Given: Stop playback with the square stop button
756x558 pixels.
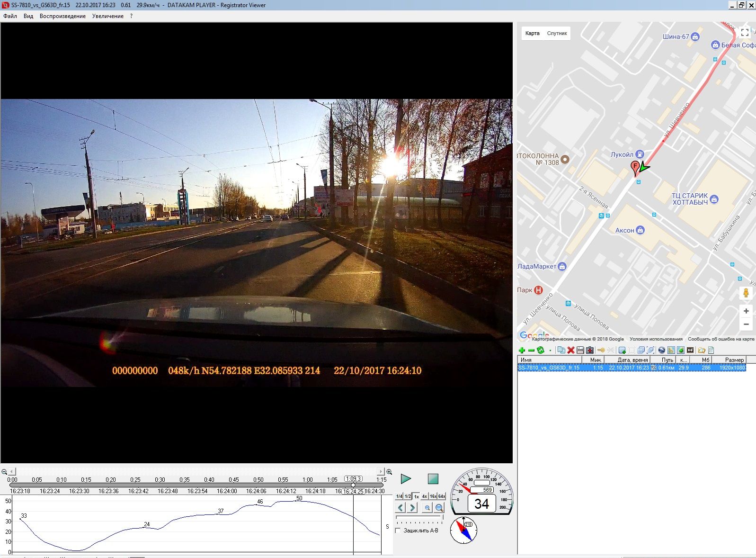Looking at the screenshot, I should (x=433, y=479).
